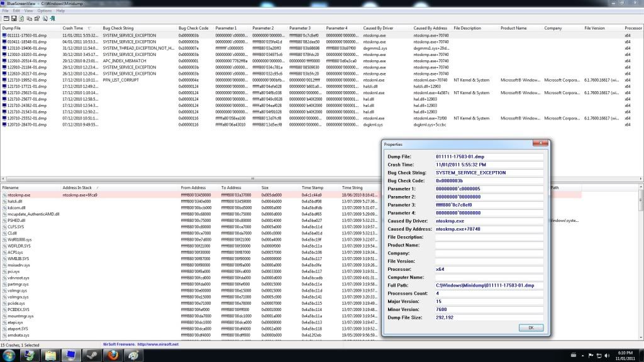
Task: Open the file explorer folder taskbar icon
Action: [x=50, y=355]
